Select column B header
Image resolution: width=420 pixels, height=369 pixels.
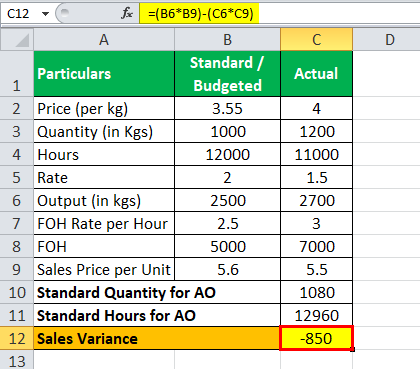click(227, 40)
